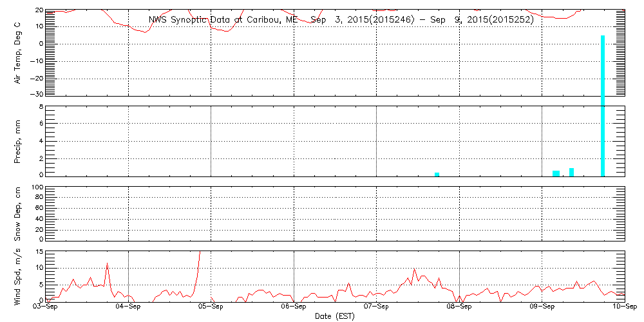The width and height of the screenshot is (644, 322).
Task: Click the tallest cyan precipitation bar
Action: tap(603, 106)
